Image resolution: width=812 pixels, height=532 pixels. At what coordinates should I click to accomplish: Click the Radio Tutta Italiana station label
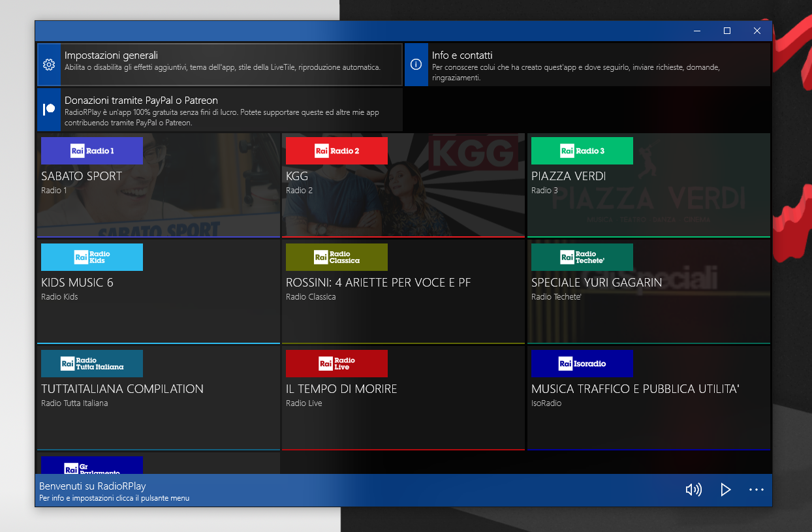[x=74, y=403]
